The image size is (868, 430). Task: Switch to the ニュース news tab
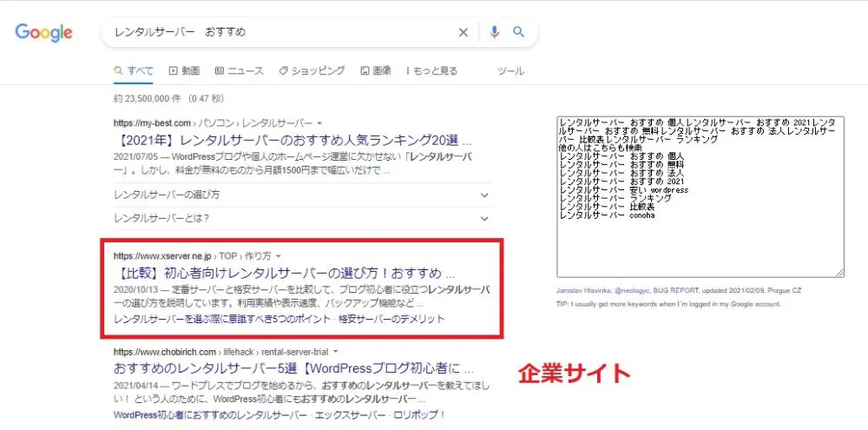click(239, 70)
